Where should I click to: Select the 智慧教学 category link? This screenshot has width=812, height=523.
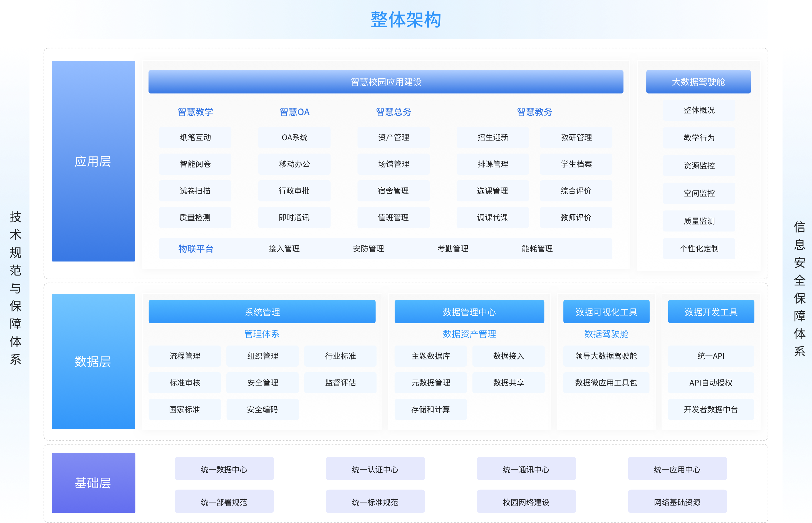[195, 112]
